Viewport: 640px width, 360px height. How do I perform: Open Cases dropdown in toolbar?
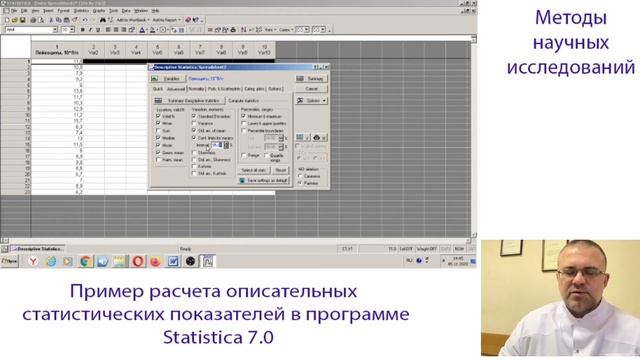coord(286,30)
